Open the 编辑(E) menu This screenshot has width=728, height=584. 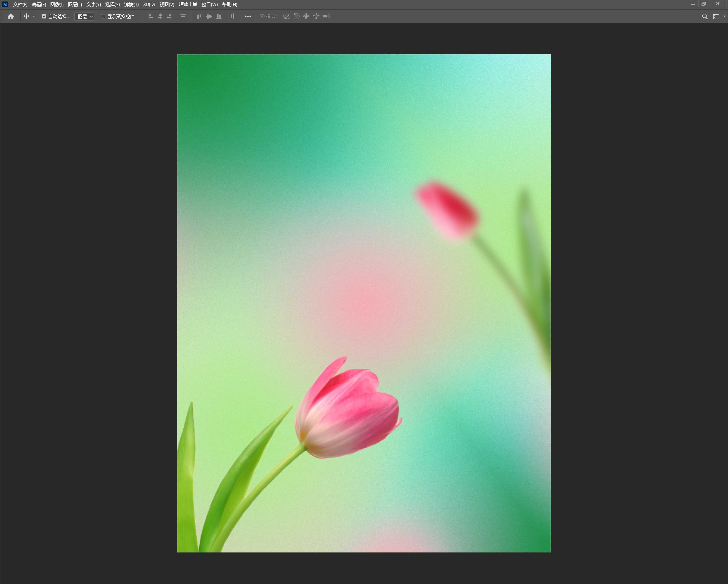pyautogui.click(x=39, y=4)
